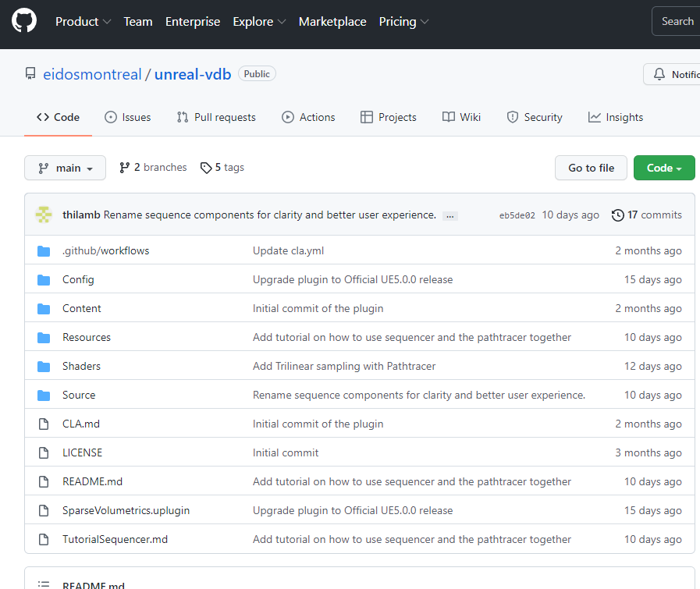
Task: Click the branch icon for 2 branches
Action: click(x=124, y=168)
